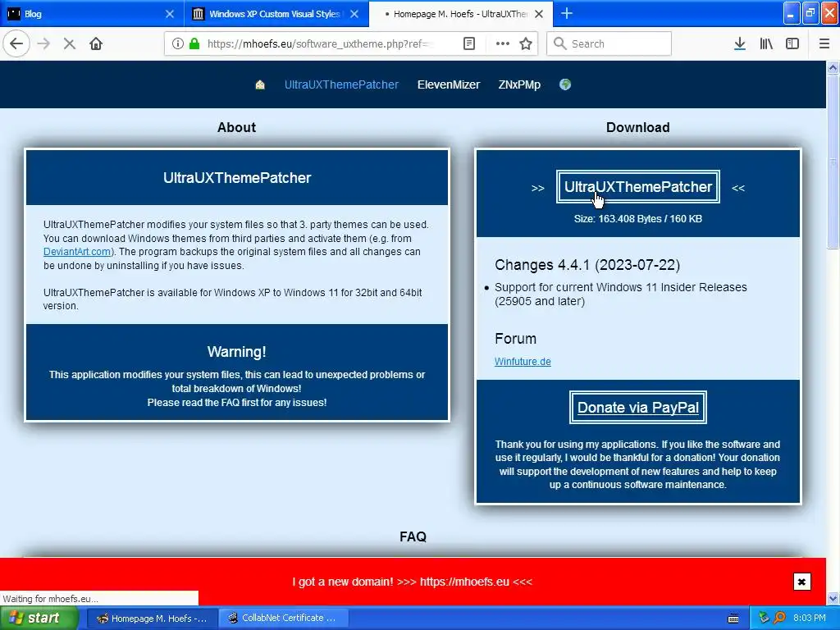The width and height of the screenshot is (840, 630).
Task: Open the globe language icon in the site menu
Action: click(565, 84)
